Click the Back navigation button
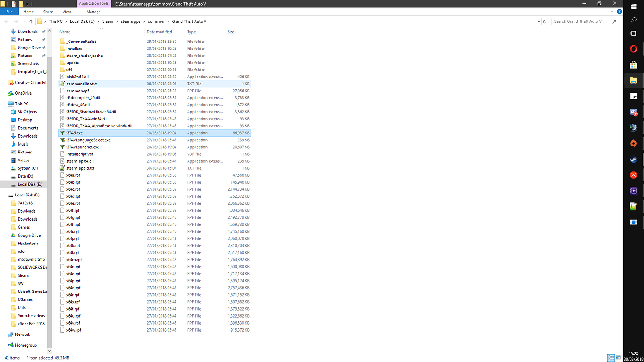644x362 pixels. click(x=6, y=21)
